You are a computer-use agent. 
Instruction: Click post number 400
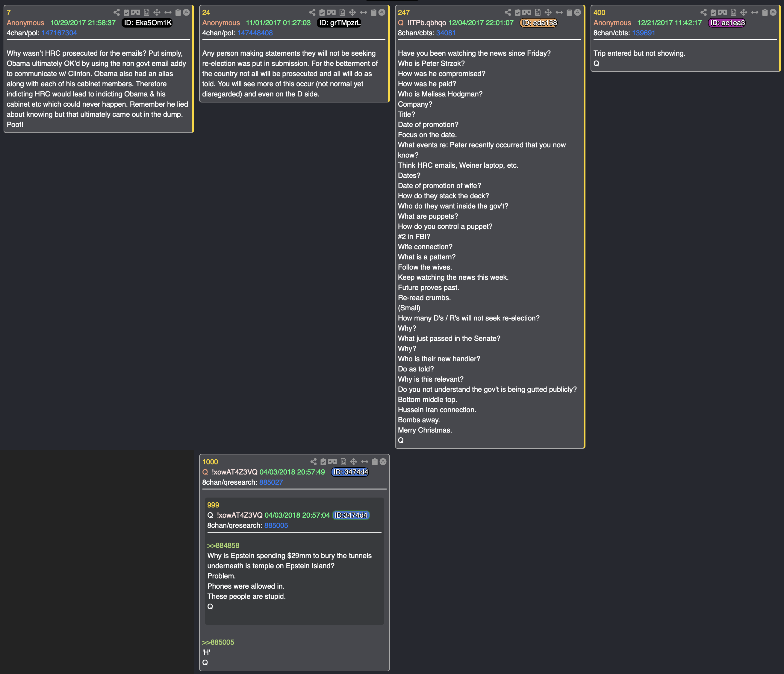coord(599,13)
